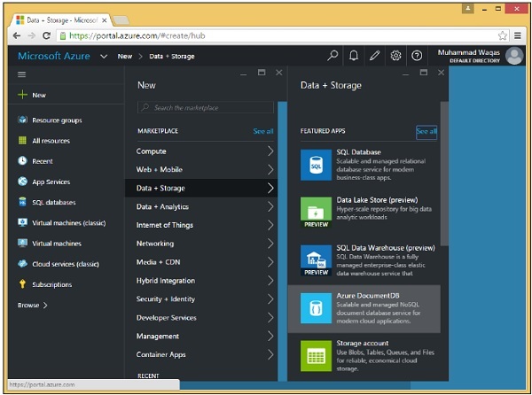This screenshot has height=395, width=532.
Task: Click the SQL Database featured app icon
Action: pyautogui.click(x=316, y=165)
